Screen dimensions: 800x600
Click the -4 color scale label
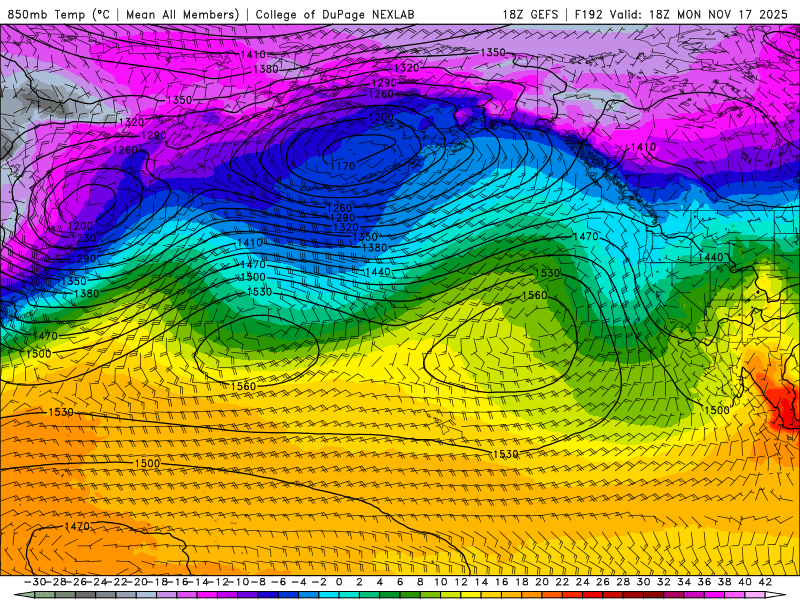click(299, 582)
